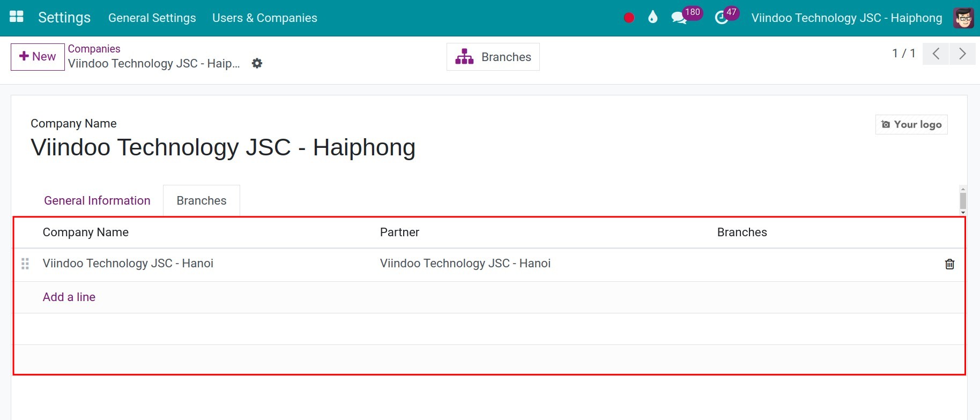Image resolution: width=980 pixels, height=420 pixels.
Task: Sort by Partner column header
Action: [x=399, y=232]
